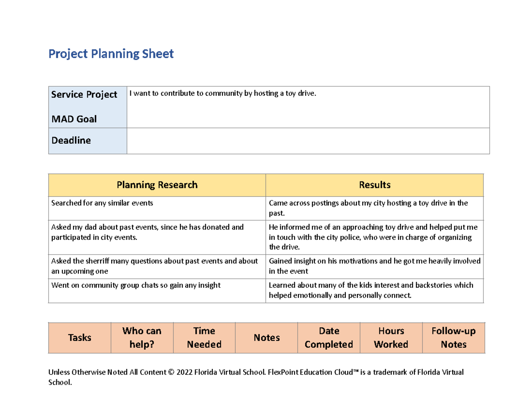Click the 'Asked the sherriff many questions' cell

click(157, 266)
